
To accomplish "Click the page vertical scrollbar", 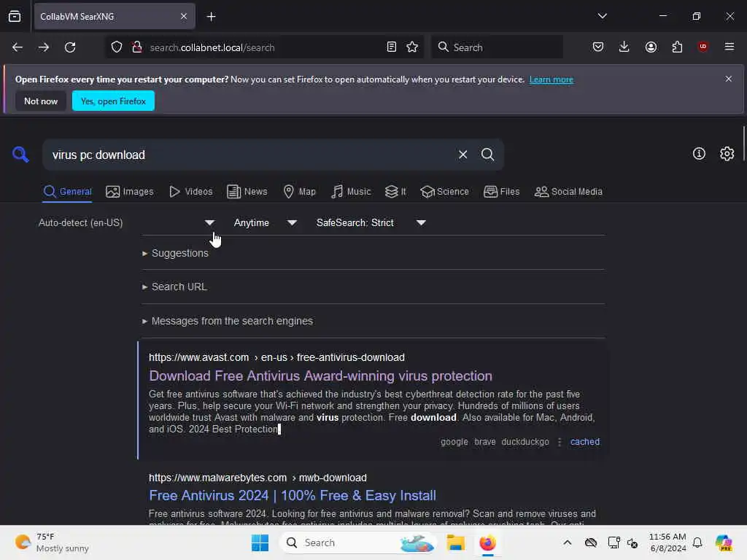I will point(743,144).
